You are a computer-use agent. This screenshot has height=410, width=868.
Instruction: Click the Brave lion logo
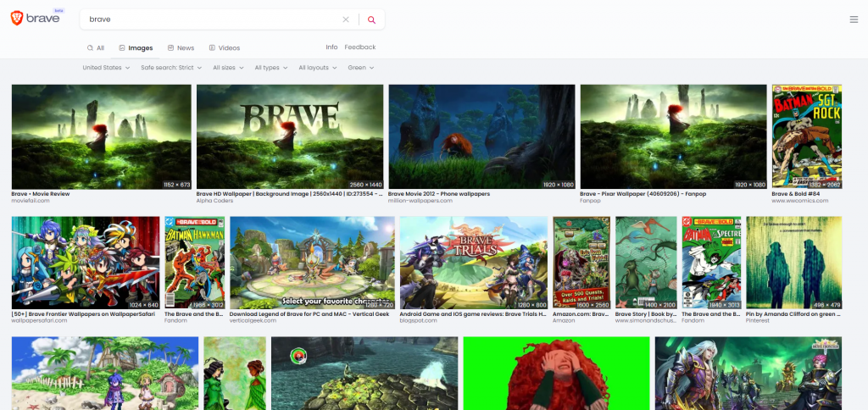click(16, 19)
